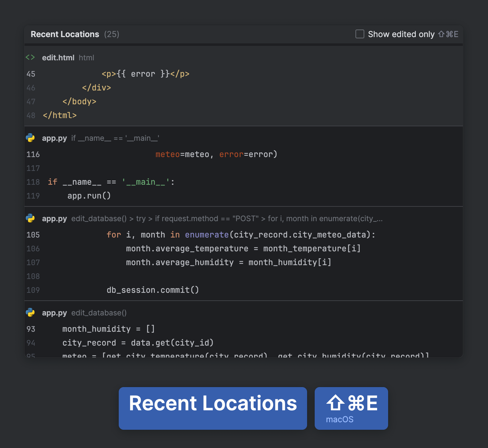Select the enumerate loop on line 105
The height and width of the screenshot is (448, 488).
point(240,235)
